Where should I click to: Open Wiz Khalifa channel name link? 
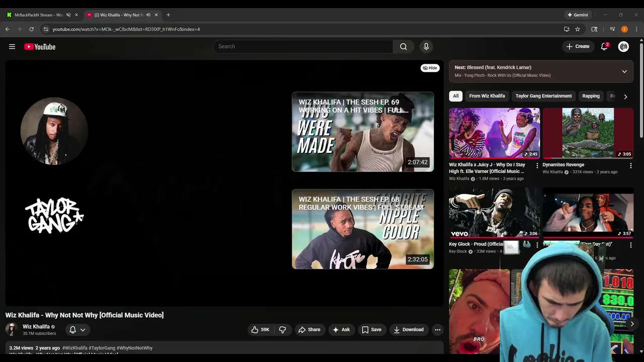pyautogui.click(x=36, y=327)
